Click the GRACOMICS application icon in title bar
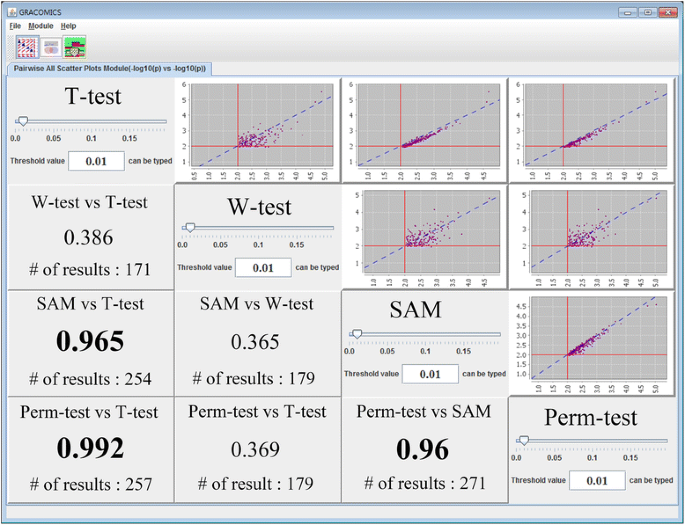Screen dimensions: 685x525 click(12, 12)
